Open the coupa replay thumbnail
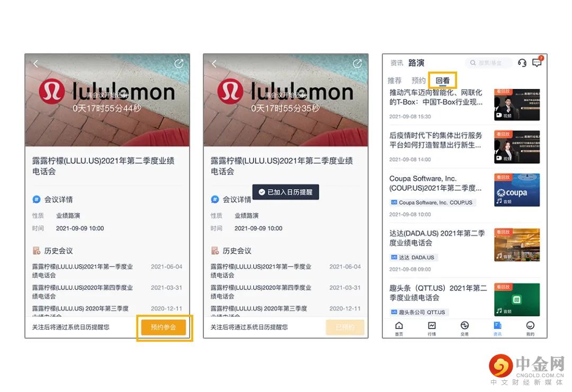 coord(517,190)
